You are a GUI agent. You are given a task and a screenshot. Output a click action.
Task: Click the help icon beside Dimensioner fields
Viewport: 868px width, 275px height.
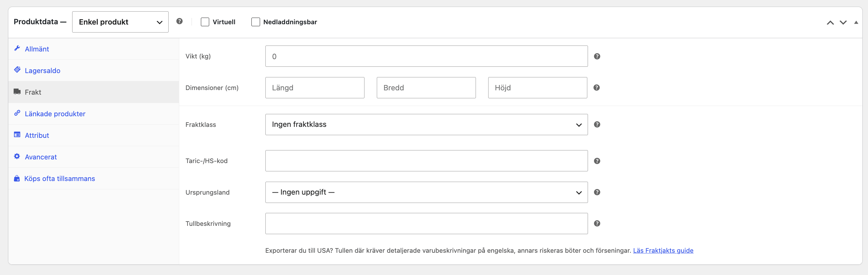596,88
